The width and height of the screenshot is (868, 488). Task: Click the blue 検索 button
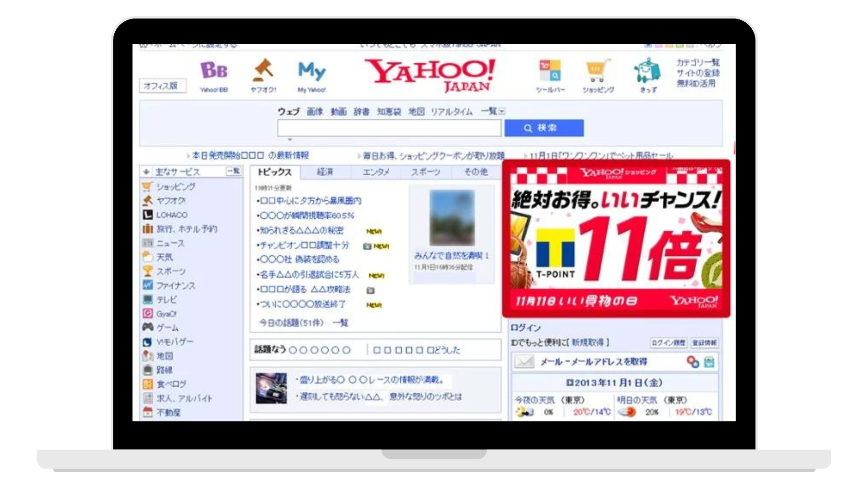(x=544, y=128)
